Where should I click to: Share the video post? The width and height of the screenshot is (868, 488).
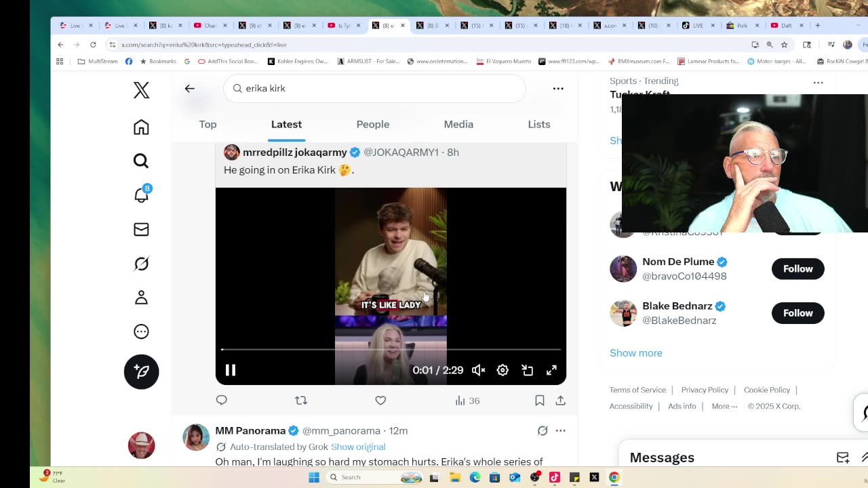tap(561, 401)
